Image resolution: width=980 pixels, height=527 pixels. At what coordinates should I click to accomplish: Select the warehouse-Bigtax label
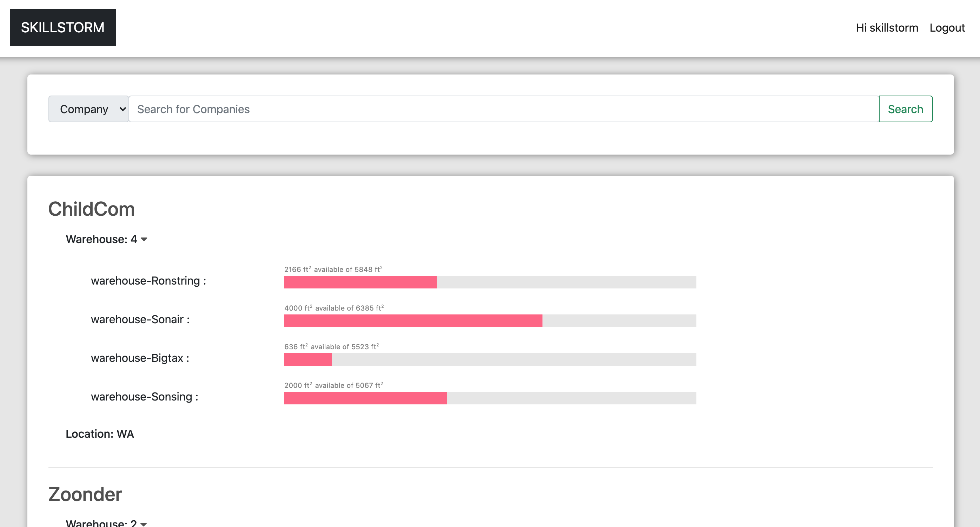(x=140, y=358)
